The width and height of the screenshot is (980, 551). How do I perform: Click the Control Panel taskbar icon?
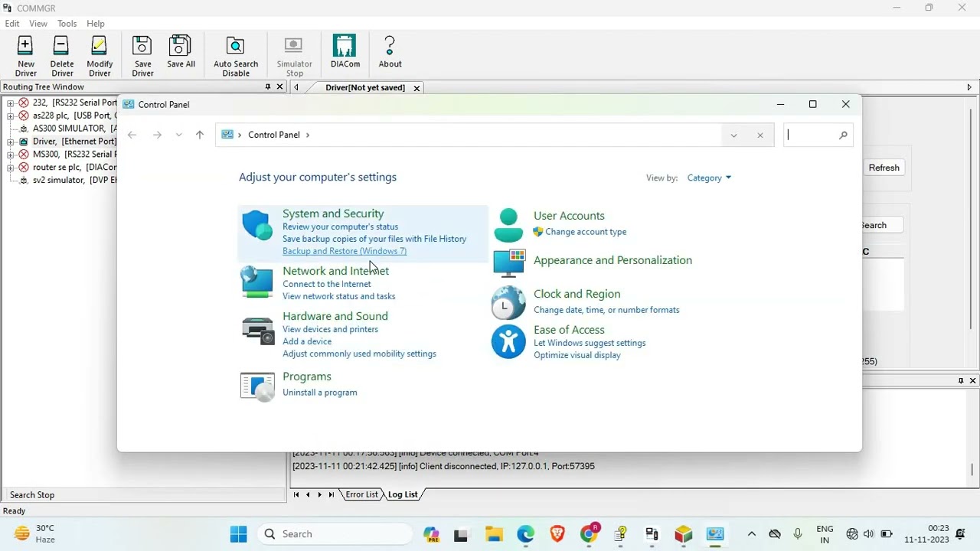coord(715,534)
